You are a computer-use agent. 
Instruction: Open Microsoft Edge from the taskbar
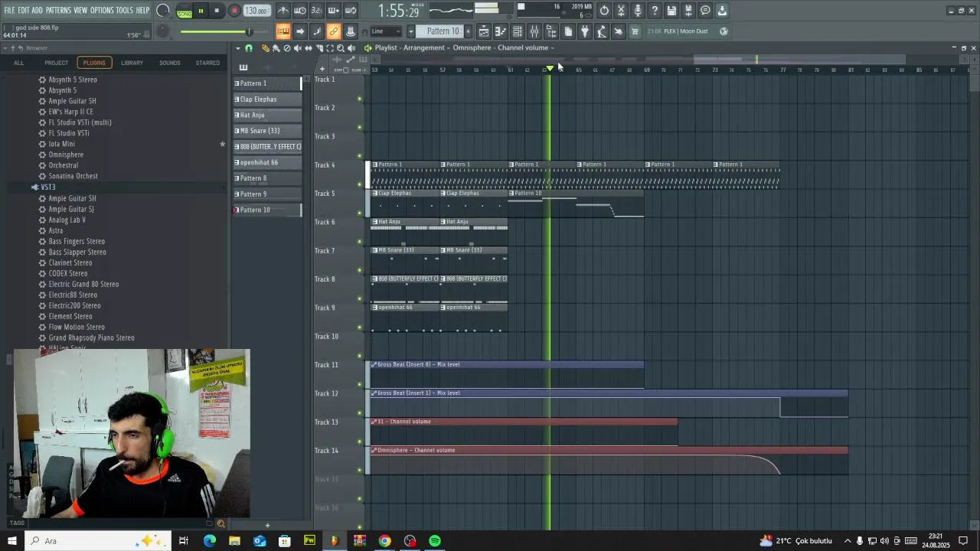[x=209, y=541]
